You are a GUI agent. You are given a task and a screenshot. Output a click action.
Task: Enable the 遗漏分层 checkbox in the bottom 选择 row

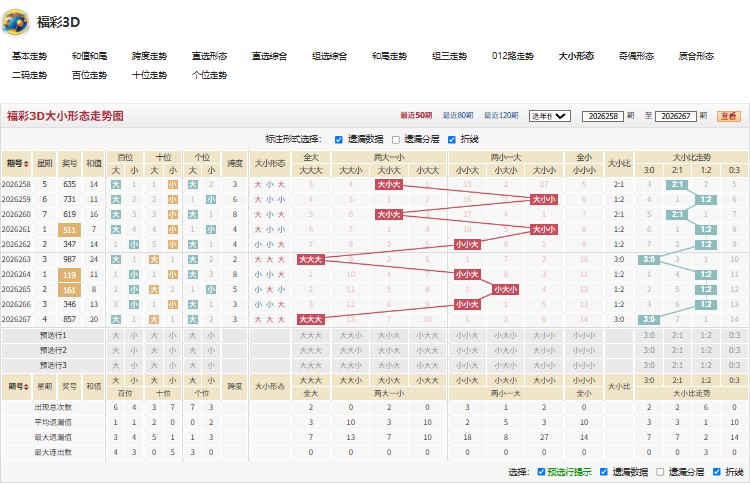660,472
